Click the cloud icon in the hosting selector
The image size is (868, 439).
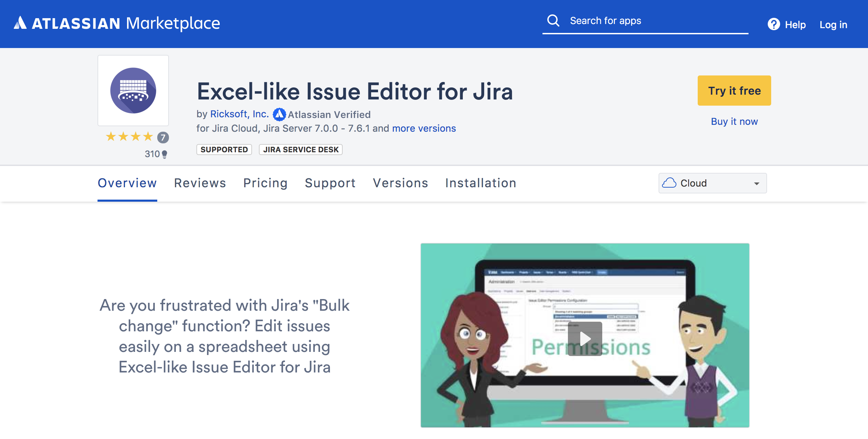[x=669, y=183]
